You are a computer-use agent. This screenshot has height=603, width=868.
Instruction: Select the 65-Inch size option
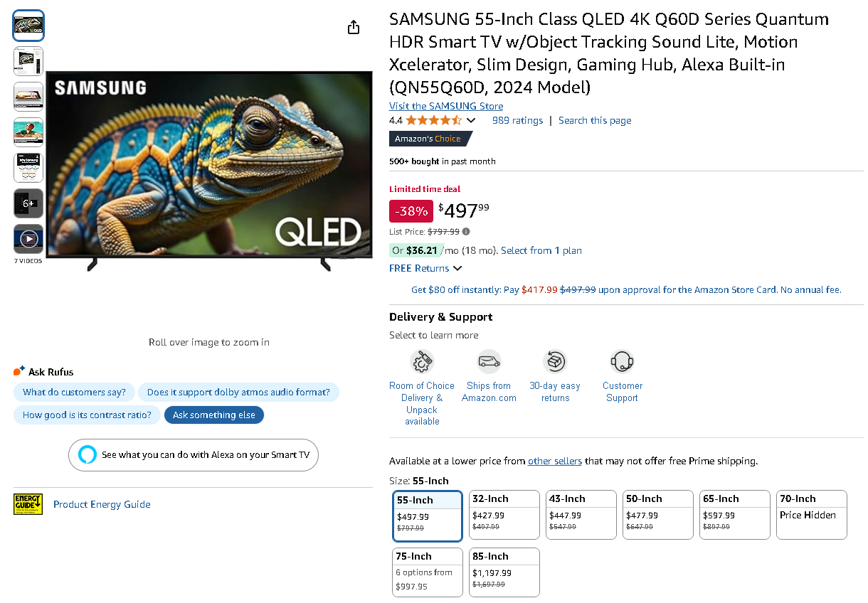734,514
